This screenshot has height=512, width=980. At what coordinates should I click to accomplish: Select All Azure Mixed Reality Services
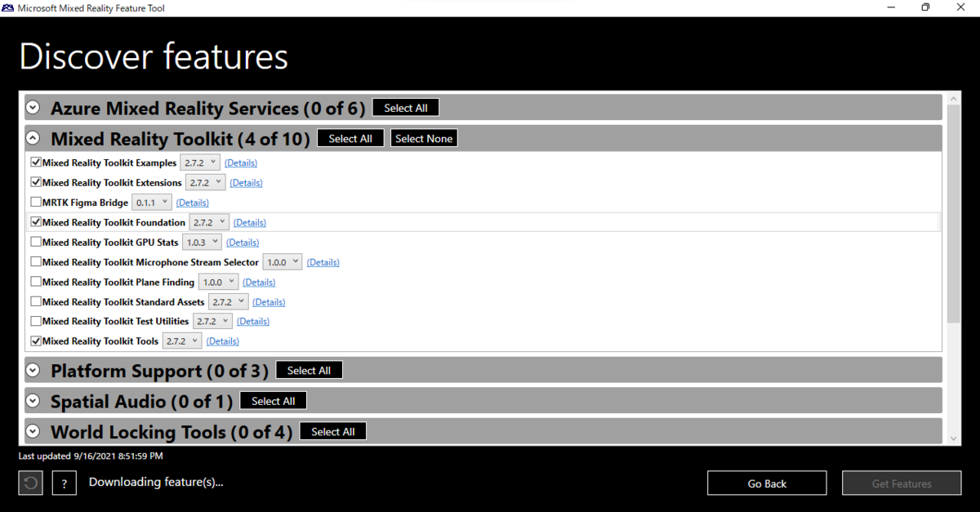pos(406,108)
